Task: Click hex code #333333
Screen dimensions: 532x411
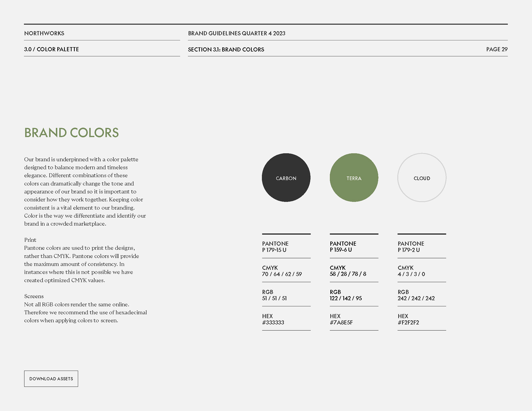Action: (x=273, y=322)
